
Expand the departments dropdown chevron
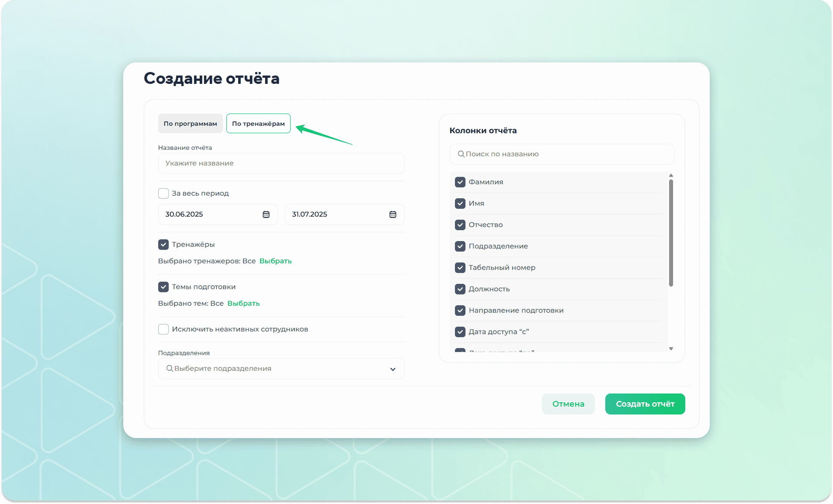(x=392, y=369)
